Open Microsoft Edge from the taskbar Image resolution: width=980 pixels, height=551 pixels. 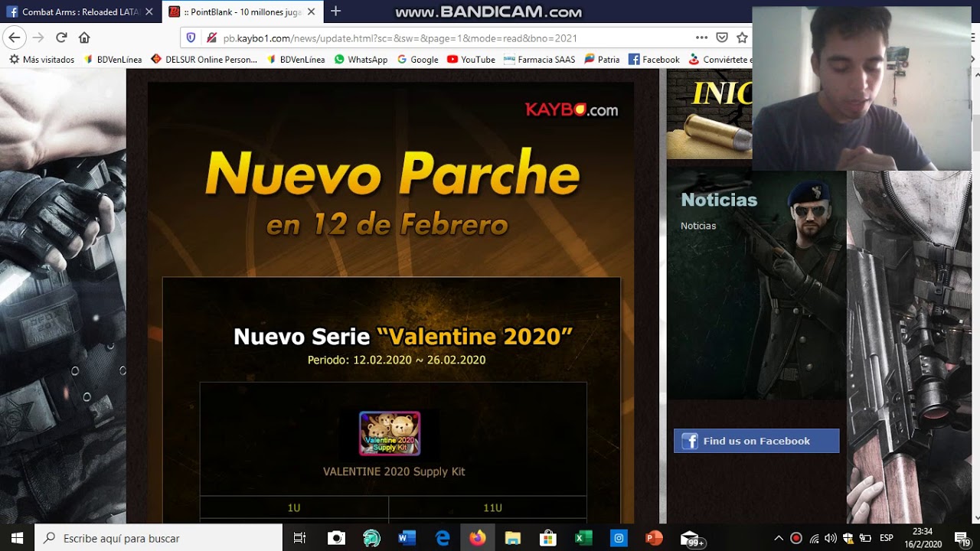coord(443,538)
